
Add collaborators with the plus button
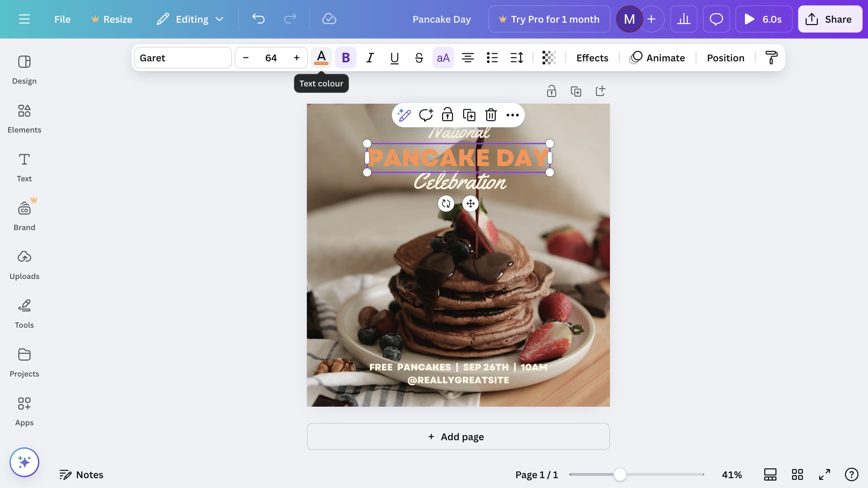651,19
